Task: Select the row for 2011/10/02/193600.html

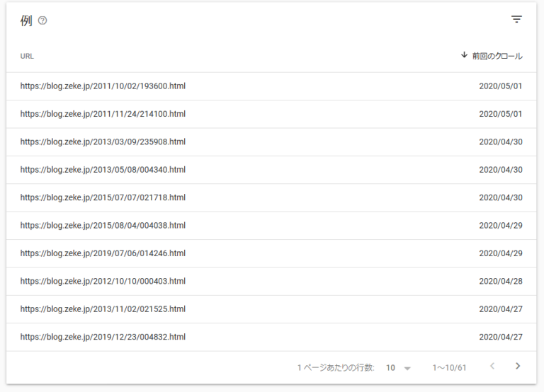Action: pyautogui.click(x=103, y=86)
